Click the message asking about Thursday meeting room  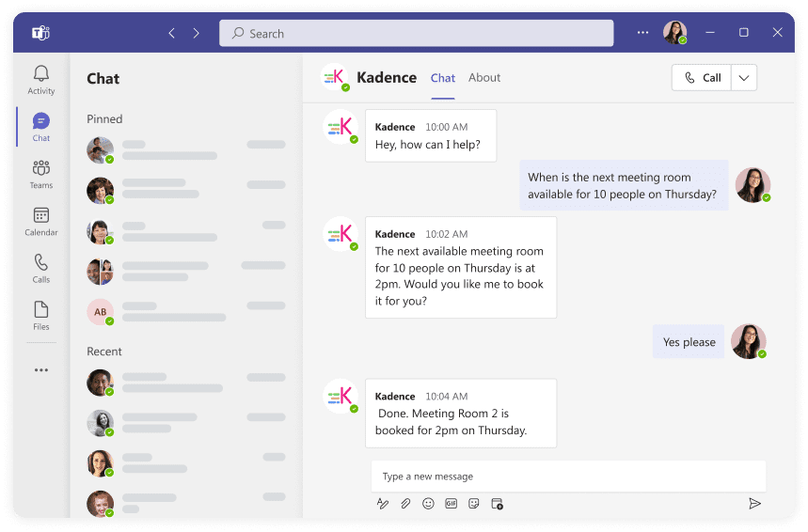coord(624,185)
